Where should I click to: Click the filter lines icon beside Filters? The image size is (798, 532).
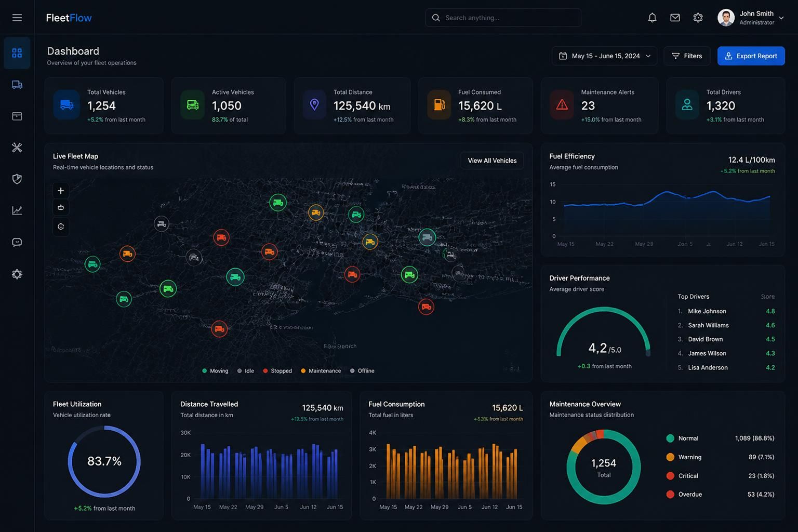coord(675,56)
